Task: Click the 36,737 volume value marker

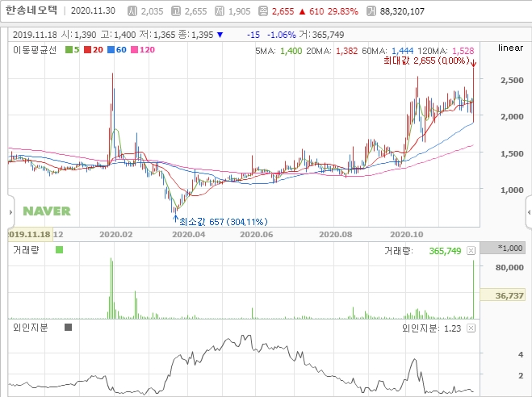Action: (x=503, y=295)
